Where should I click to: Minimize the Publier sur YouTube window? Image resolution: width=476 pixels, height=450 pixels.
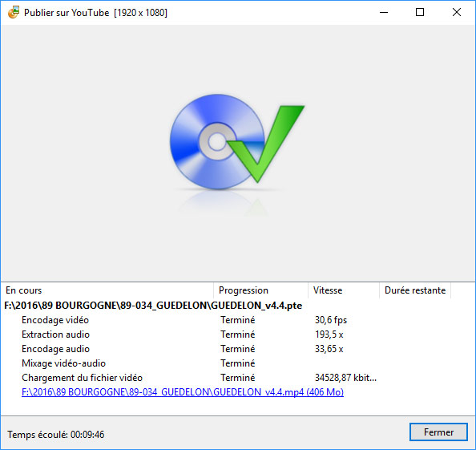(384, 13)
